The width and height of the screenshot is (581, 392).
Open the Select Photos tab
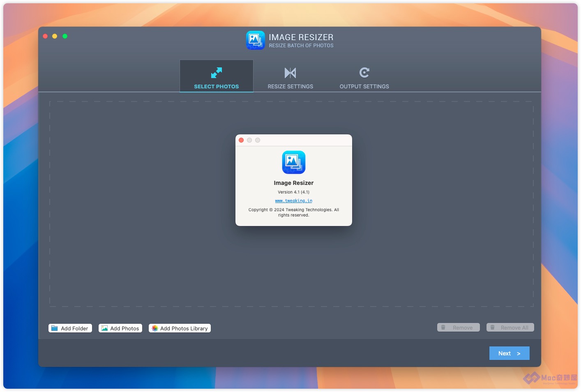(x=217, y=76)
